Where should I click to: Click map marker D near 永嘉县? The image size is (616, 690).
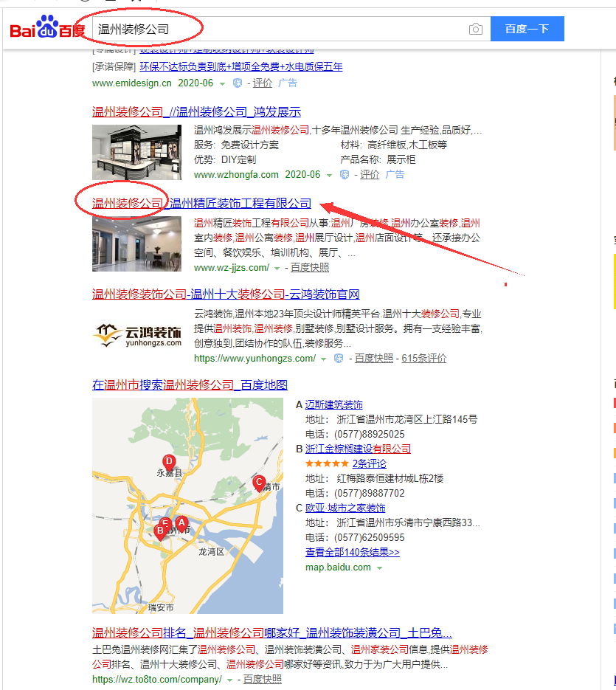pyautogui.click(x=169, y=462)
